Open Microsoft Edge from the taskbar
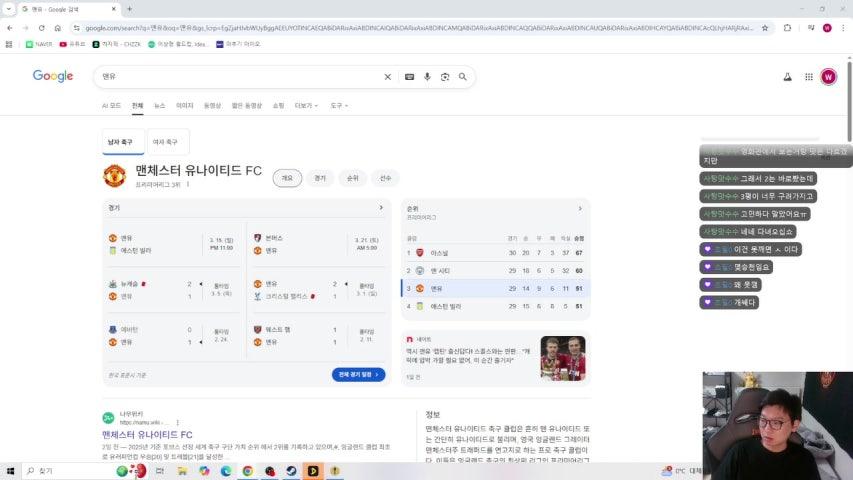 [x=226, y=471]
